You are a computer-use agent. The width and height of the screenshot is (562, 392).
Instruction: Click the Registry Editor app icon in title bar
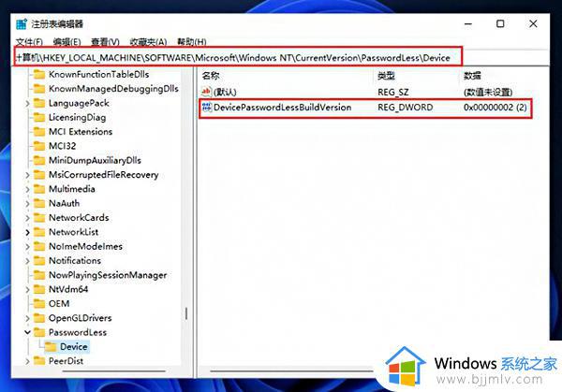click(22, 24)
